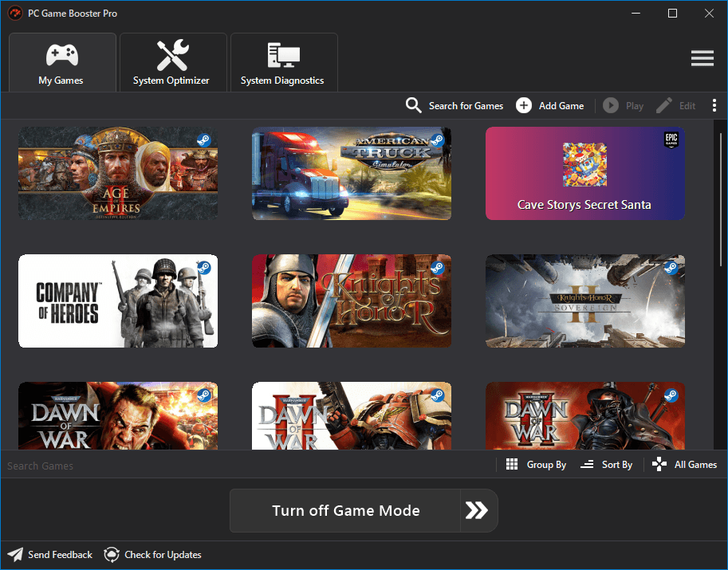Select the American Truck Simulator tile

click(x=352, y=173)
